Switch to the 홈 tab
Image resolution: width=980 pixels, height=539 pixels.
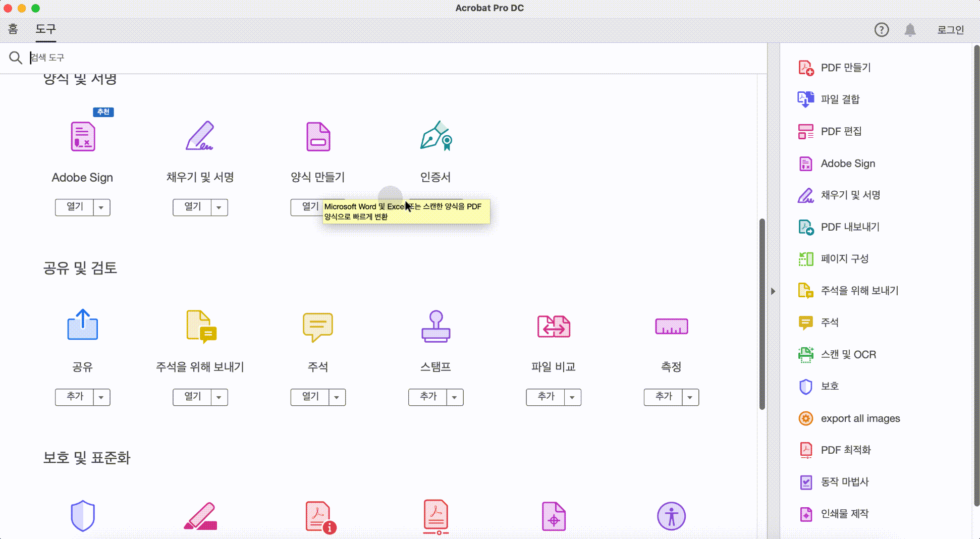pyautogui.click(x=13, y=29)
